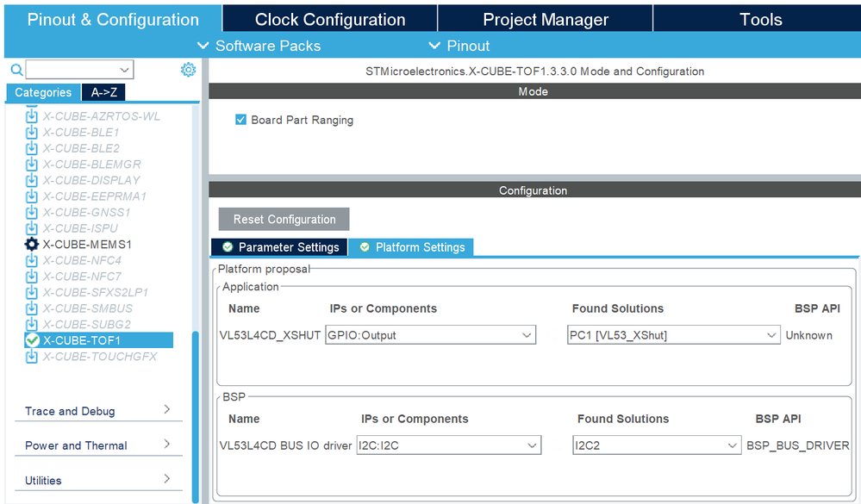Viewport: 861px width, 504px height.
Task: Expand the Trace and Debug category
Action: point(98,411)
